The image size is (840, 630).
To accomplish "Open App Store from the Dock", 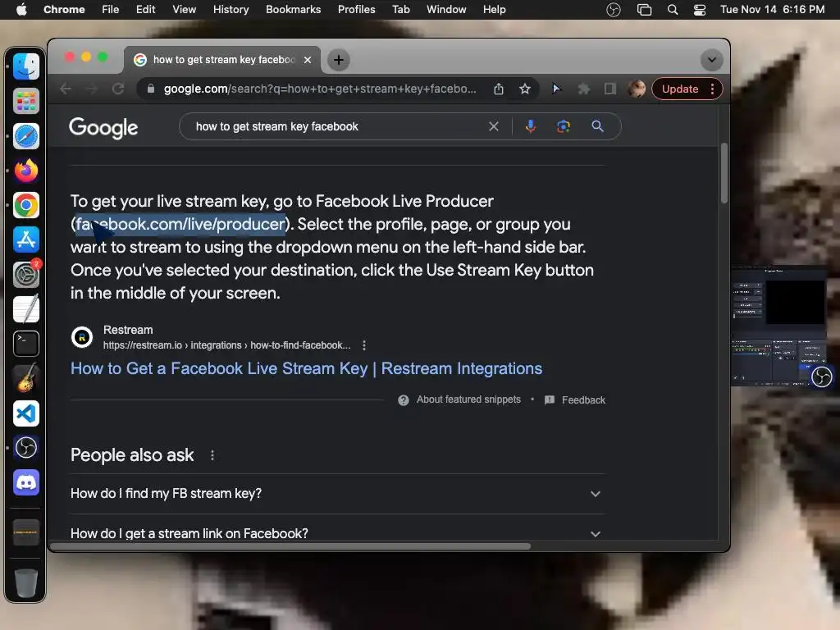I will pyautogui.click(x=25, y=240).
